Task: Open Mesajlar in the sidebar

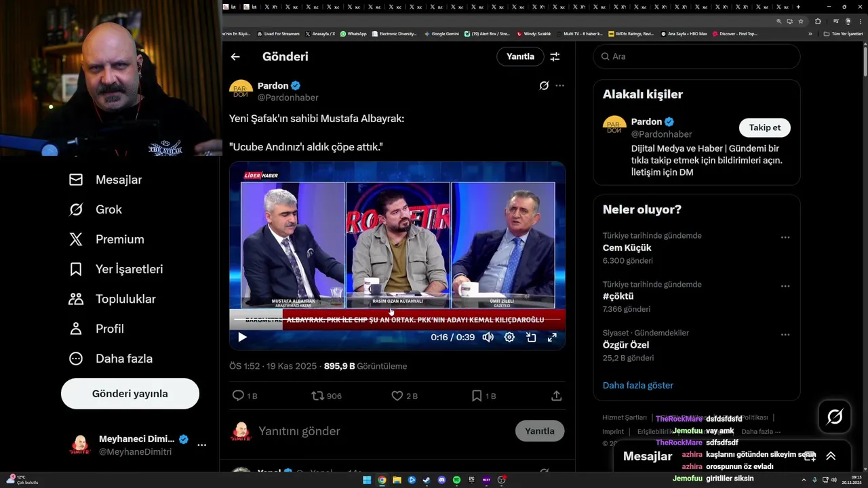Action: click(x=105, y=180)
